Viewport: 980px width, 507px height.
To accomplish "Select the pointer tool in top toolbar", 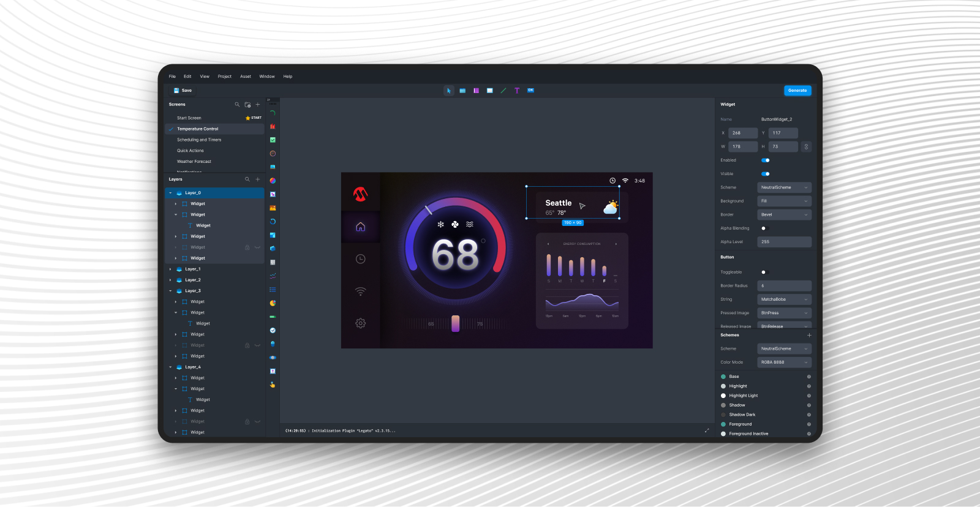I will (448, 91).
